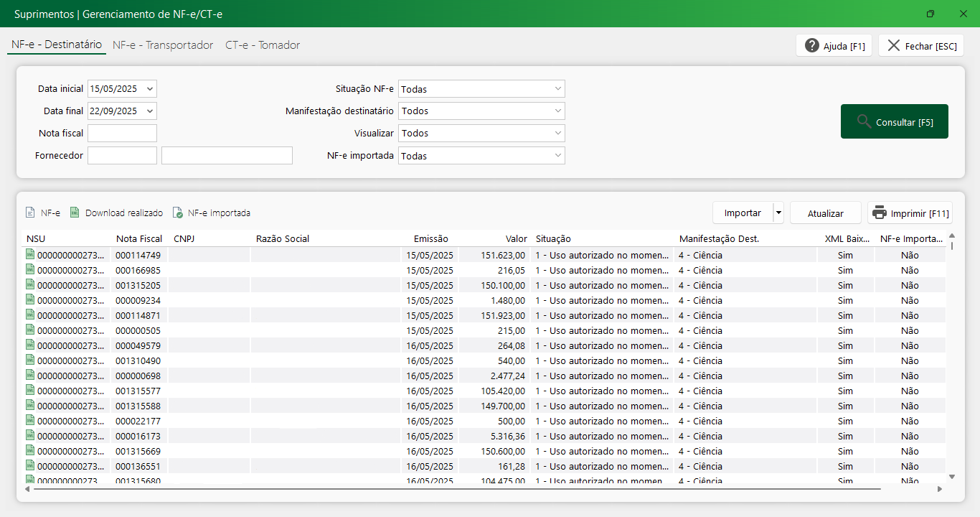The image size is (980, 517).
Task: Click the Fechar X icon
Action: pos(893,46)
